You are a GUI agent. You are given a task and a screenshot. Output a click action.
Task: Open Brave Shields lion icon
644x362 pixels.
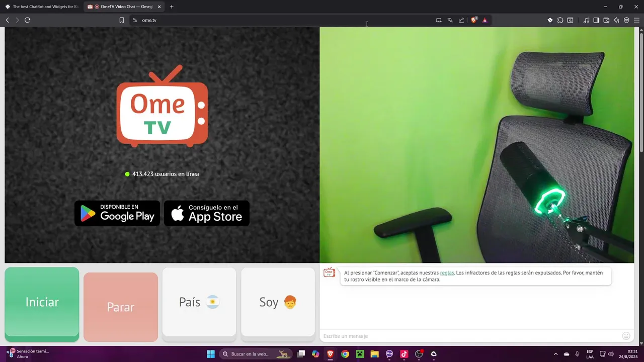coord(474,20)
